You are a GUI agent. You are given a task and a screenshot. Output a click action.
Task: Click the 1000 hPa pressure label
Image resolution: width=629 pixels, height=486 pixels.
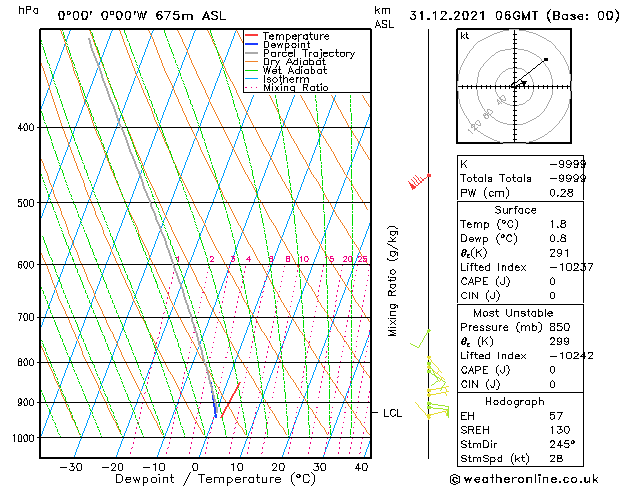click(x=24, y=438)
